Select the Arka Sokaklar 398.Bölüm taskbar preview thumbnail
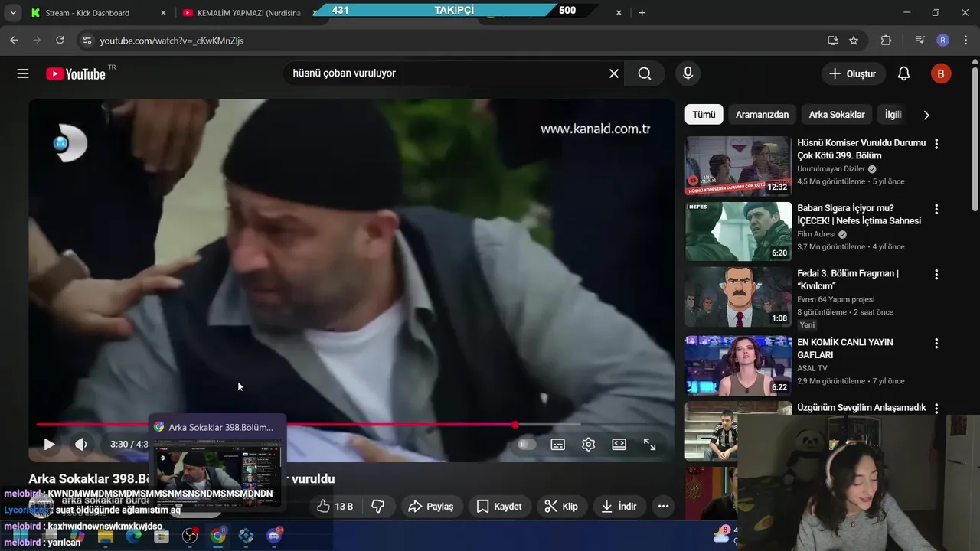This screenshot has height=551, width=980. point(217,462)
